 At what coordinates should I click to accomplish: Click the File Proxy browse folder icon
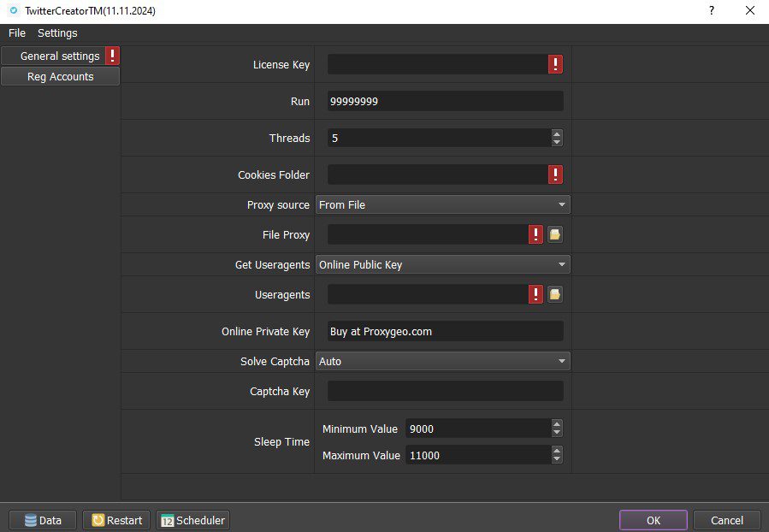[555, 234]
